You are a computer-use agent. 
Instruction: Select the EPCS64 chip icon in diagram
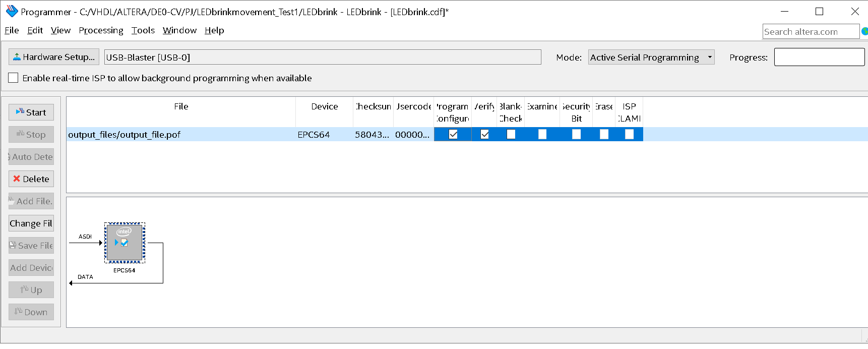[125, 243]
